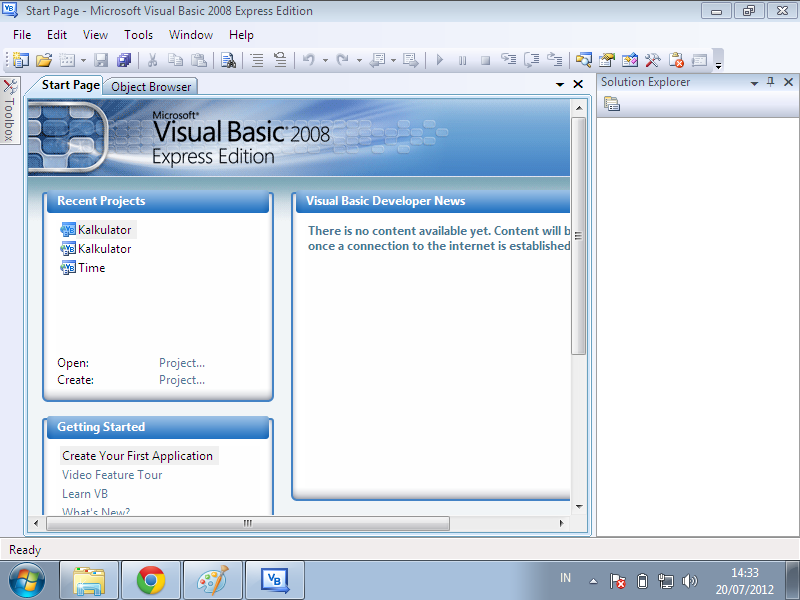The width and height of the screenshot is (800, 600).
Task: Close the Solution Explorer panel
Action: (x=788, y=82)
